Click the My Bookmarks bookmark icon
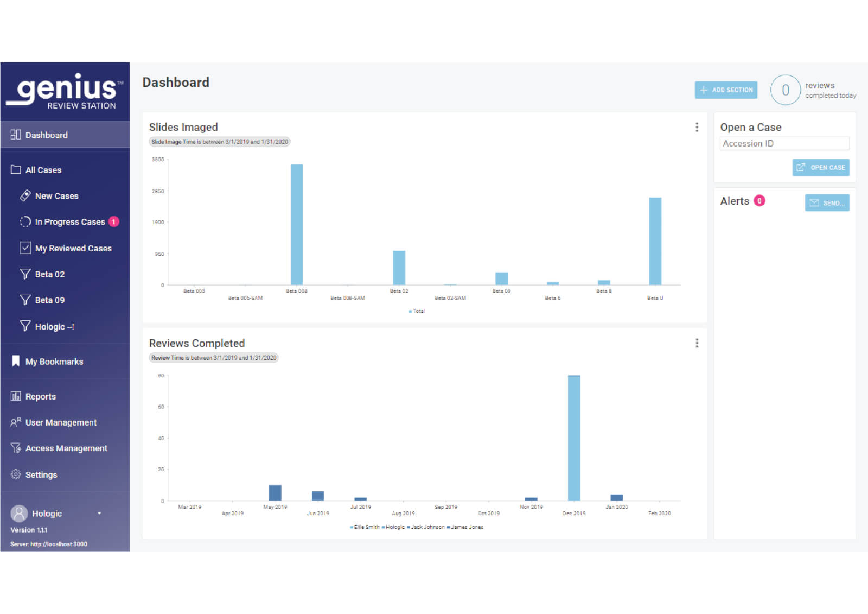This screenshot has width=868, height=614. [16, 361]
